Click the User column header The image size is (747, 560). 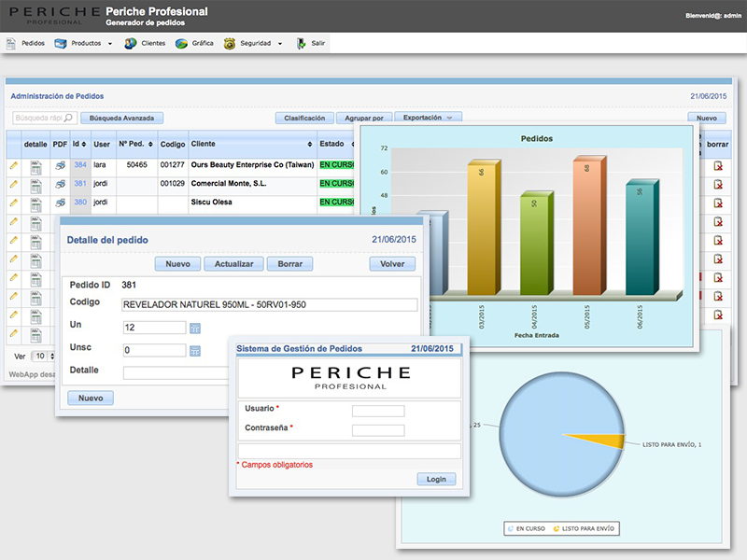[x=102, y=145]
